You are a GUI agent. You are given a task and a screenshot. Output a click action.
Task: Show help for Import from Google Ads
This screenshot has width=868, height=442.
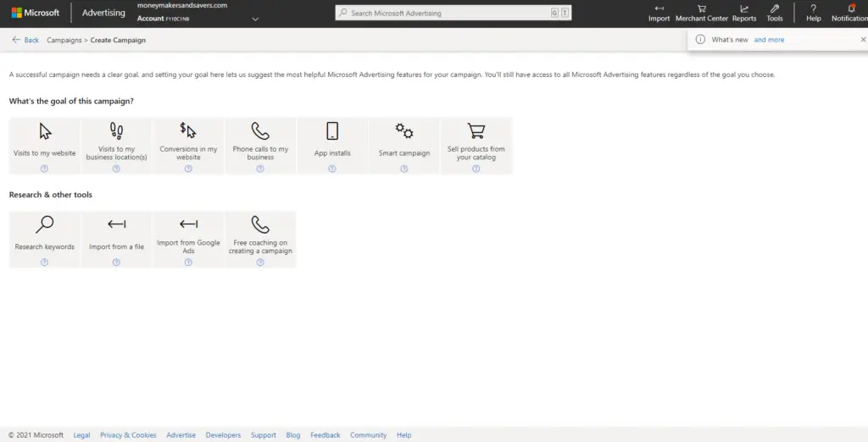[188, 262]
